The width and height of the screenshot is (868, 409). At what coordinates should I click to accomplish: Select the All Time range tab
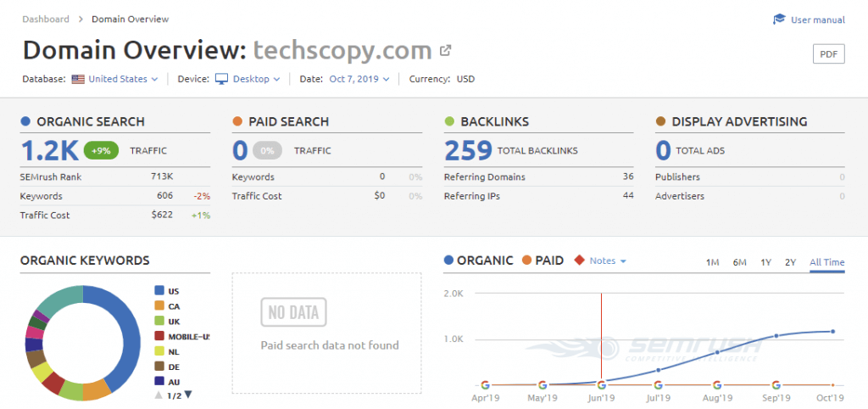tap(827, 263)
